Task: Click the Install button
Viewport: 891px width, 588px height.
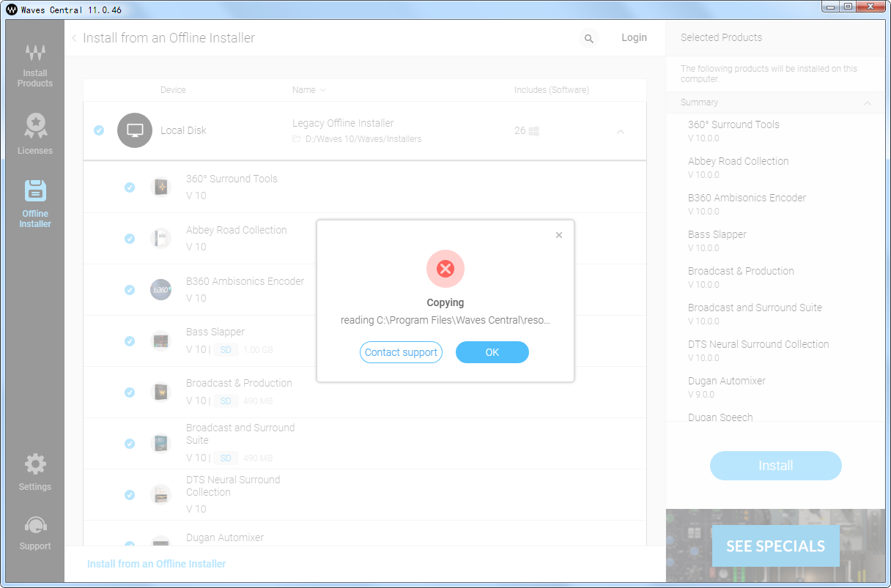Action: click(x=776, y=466)
